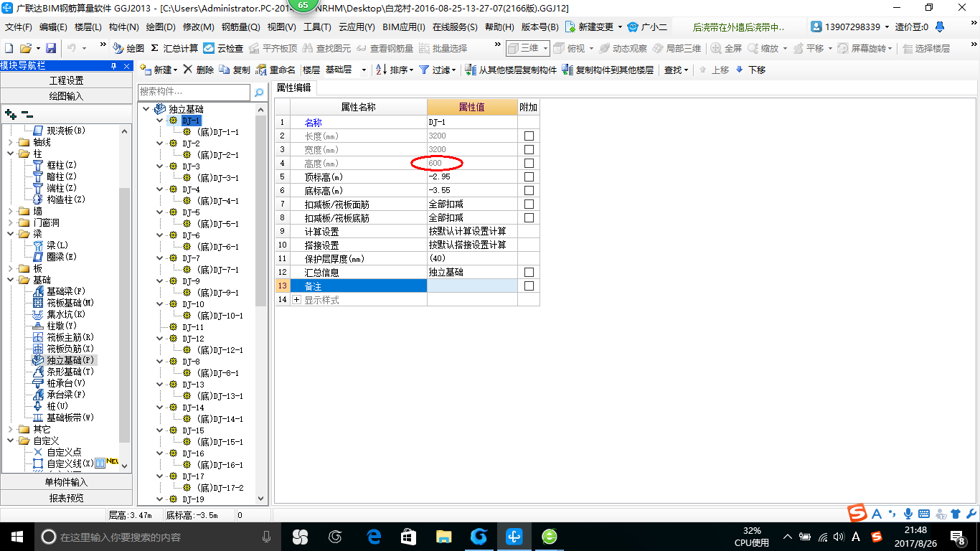This screenshot has height=551, width=980.
Task: Open 构件(N) menu
Action: [123, 27]
